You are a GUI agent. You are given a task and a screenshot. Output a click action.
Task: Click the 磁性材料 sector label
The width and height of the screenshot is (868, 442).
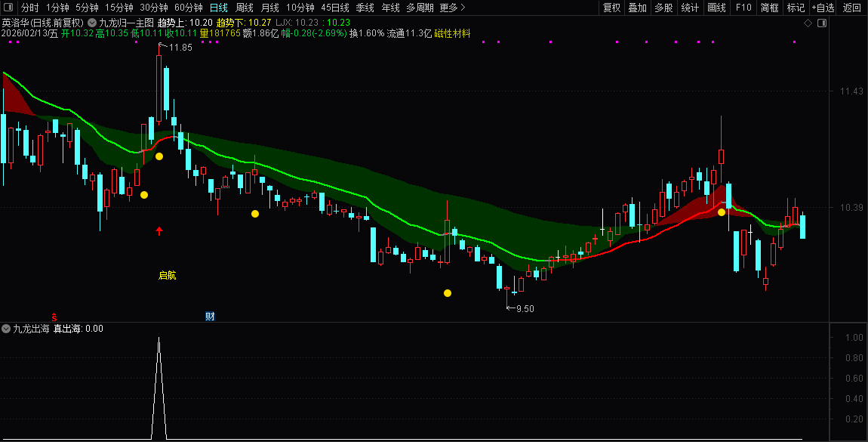pyautogui.click(x=452, y=33)
